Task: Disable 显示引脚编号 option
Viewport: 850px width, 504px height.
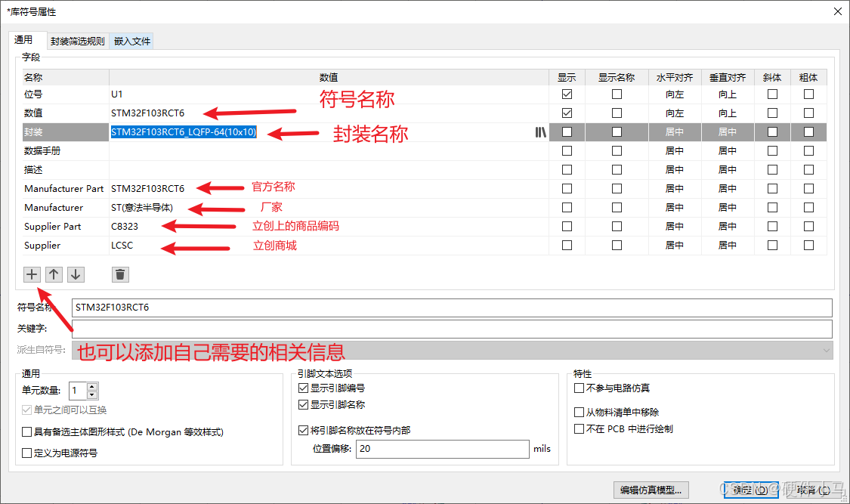Action: [x=303, y=388]
